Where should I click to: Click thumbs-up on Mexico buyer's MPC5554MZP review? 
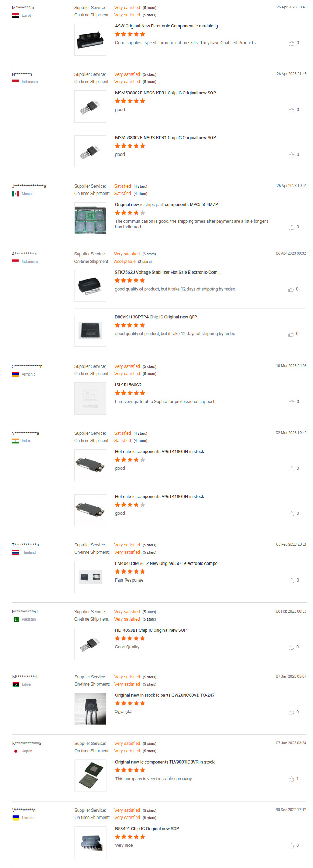[291, 227]
